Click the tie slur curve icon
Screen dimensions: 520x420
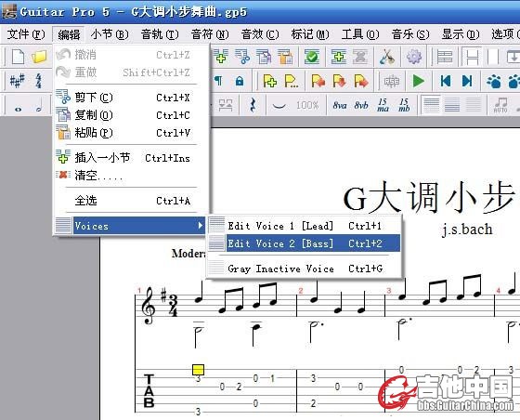(279, 106)
